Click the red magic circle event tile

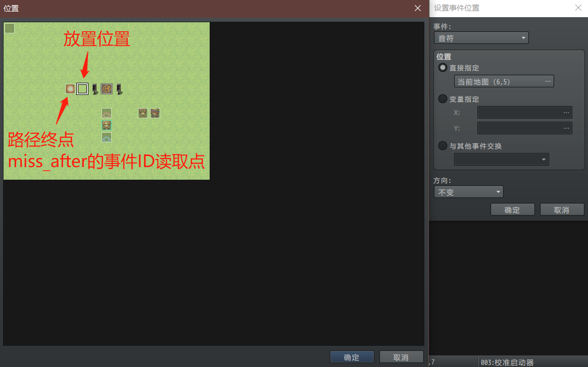(107, 113)
